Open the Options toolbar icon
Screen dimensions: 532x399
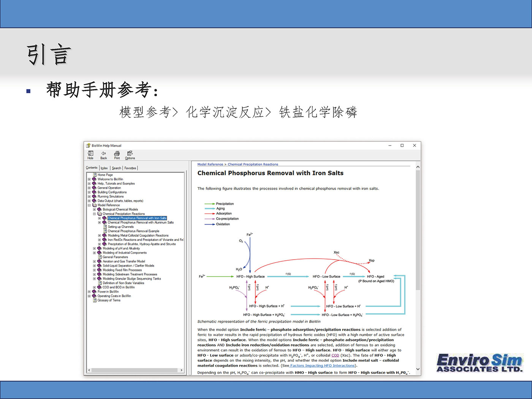[x=130, y=154]
